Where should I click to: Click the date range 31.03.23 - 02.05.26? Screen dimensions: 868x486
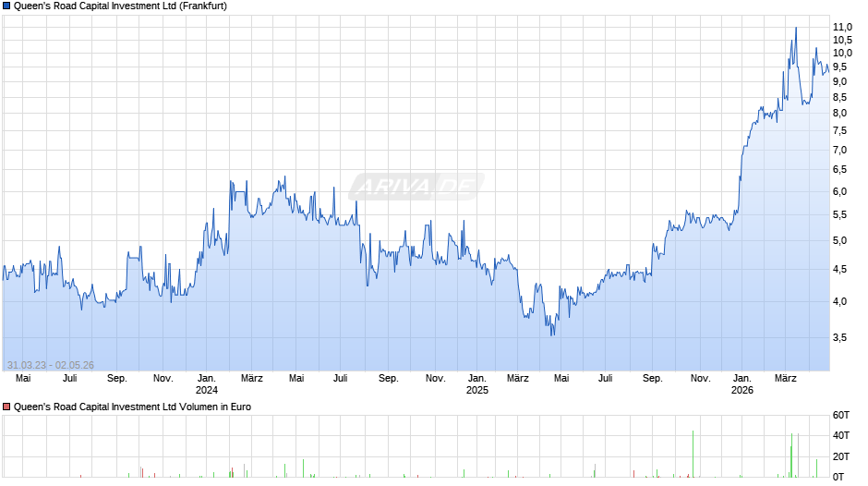[x=51, y=365]
